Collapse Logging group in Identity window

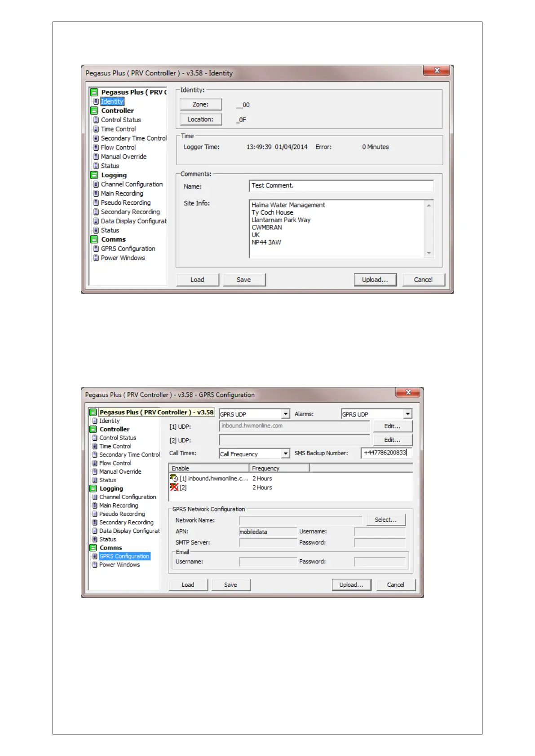point(94,175)
